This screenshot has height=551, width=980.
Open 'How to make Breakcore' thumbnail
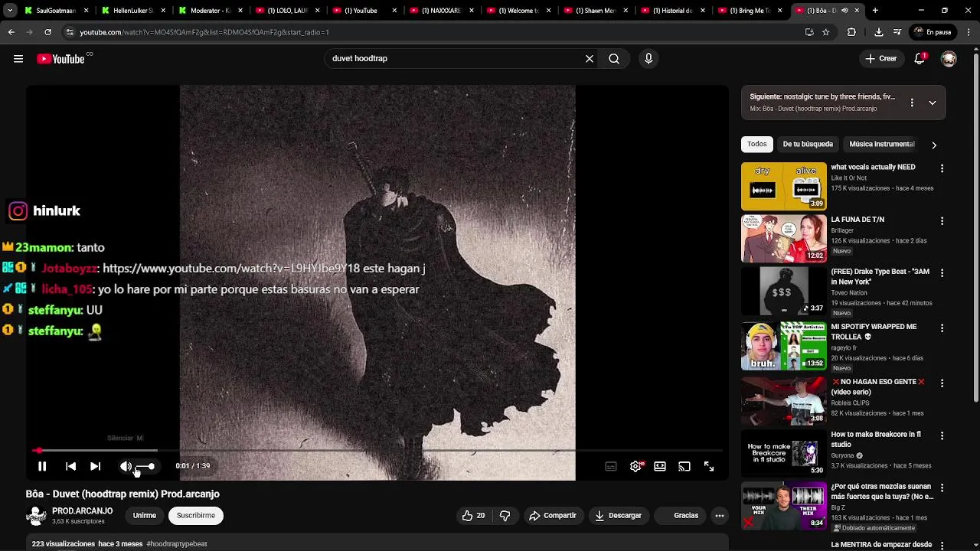click(x=783, y=453)
